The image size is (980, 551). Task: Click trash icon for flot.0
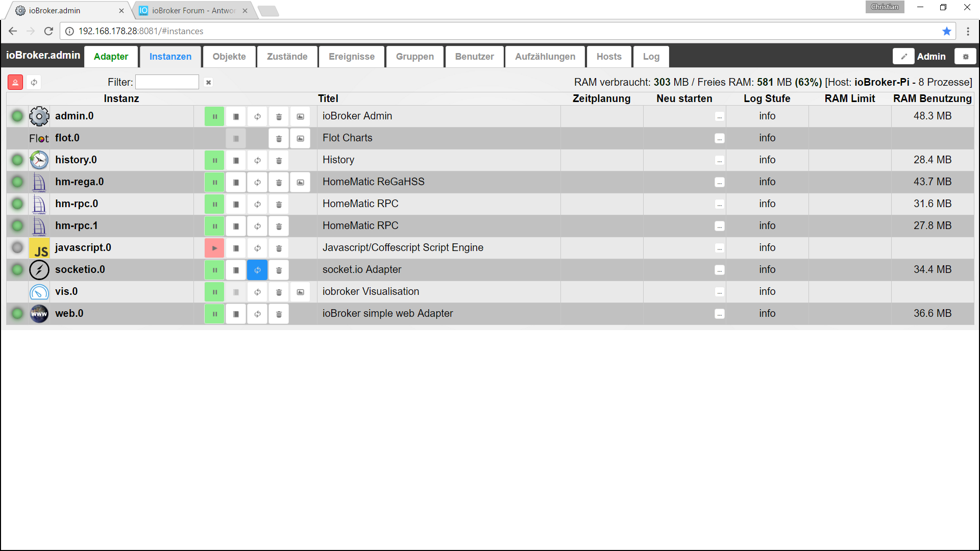pyautogui.click(x=279, y=138)
